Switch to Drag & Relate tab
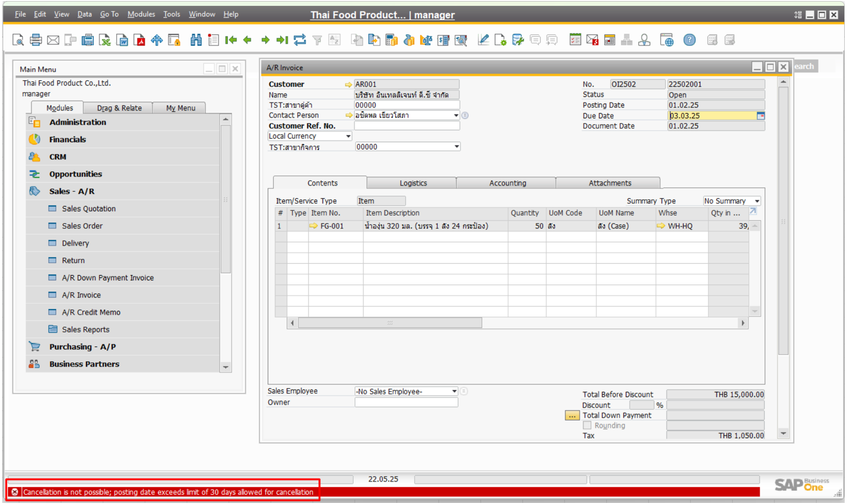The height and width of the screenshot is (504, 848). (x=119, y=108)
